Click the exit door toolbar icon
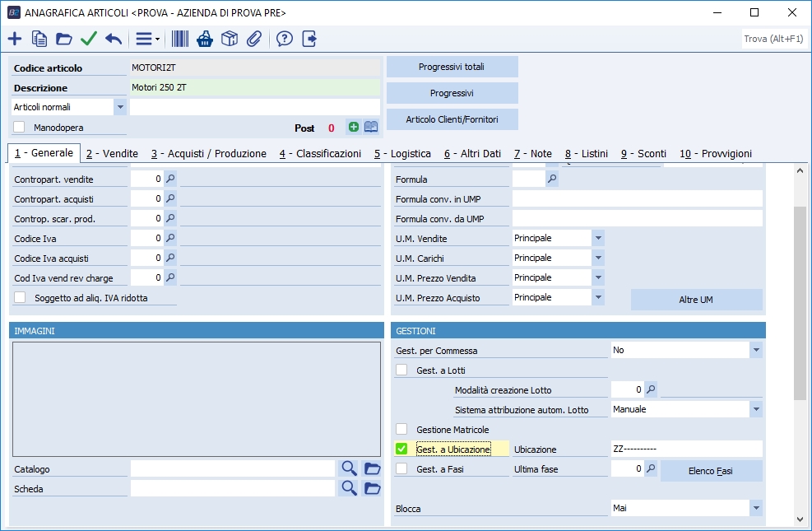 [309, 39]
